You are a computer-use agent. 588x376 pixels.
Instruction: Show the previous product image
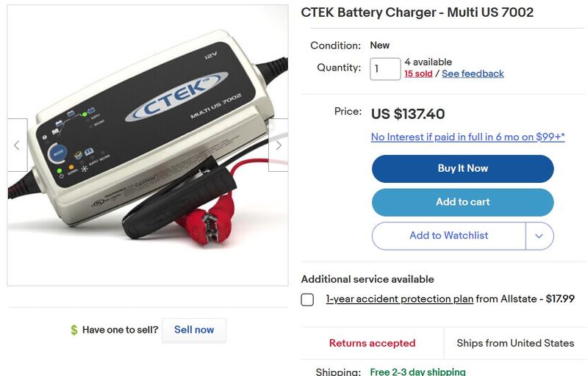pos(17,145)
